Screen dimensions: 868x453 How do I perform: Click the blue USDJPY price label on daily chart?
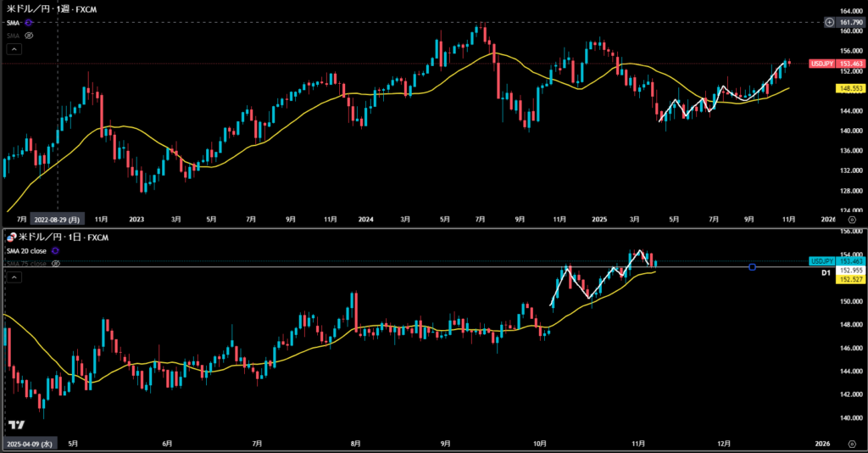pyautogui.click(x=822, y=261)
